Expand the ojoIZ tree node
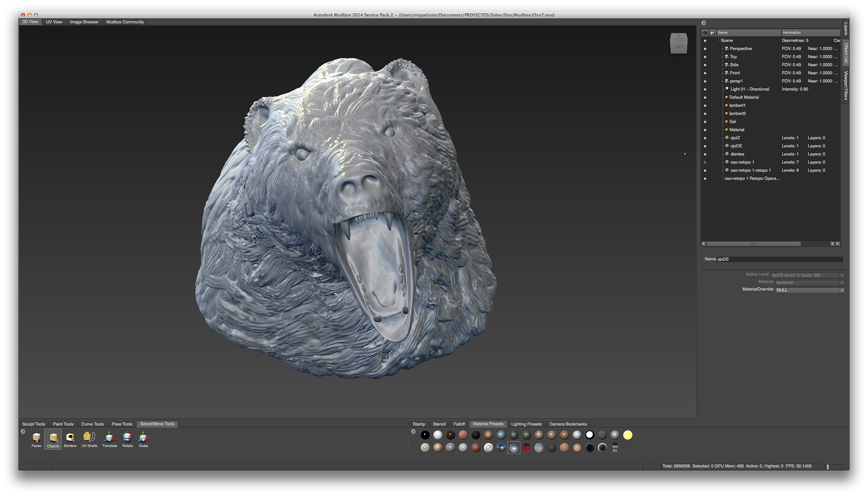The height and width of the screenshot is (496, 868). pyautogui.click(x=722, y=138)
